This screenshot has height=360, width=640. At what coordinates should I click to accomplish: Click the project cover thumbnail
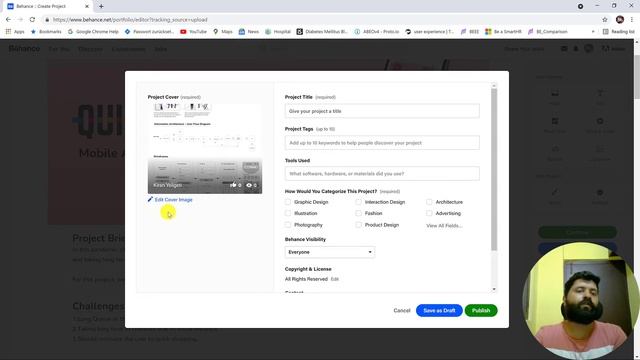click(x=205, y=149)
